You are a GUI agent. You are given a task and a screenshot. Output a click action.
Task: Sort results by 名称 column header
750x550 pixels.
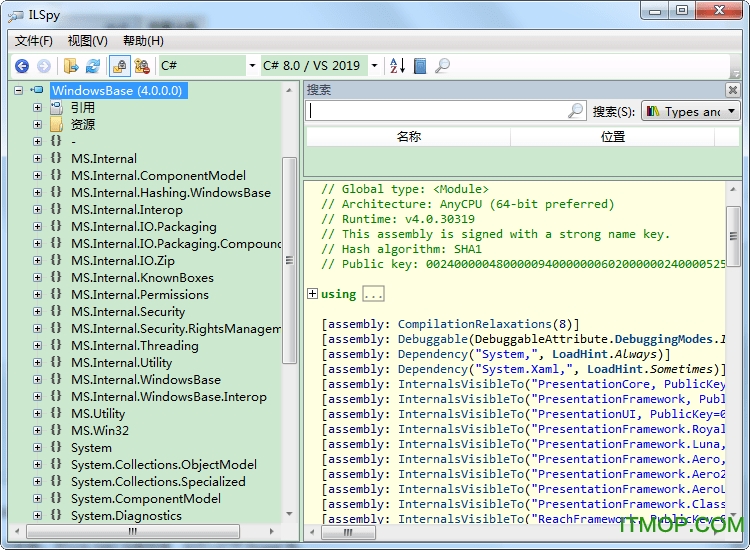click(x=408, y=137)
